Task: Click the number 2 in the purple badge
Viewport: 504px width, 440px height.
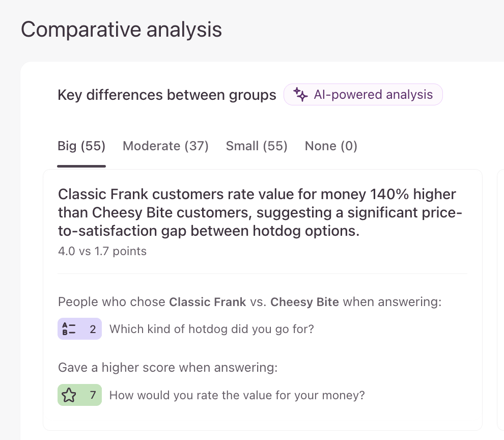Action: (x=93, y=329)
